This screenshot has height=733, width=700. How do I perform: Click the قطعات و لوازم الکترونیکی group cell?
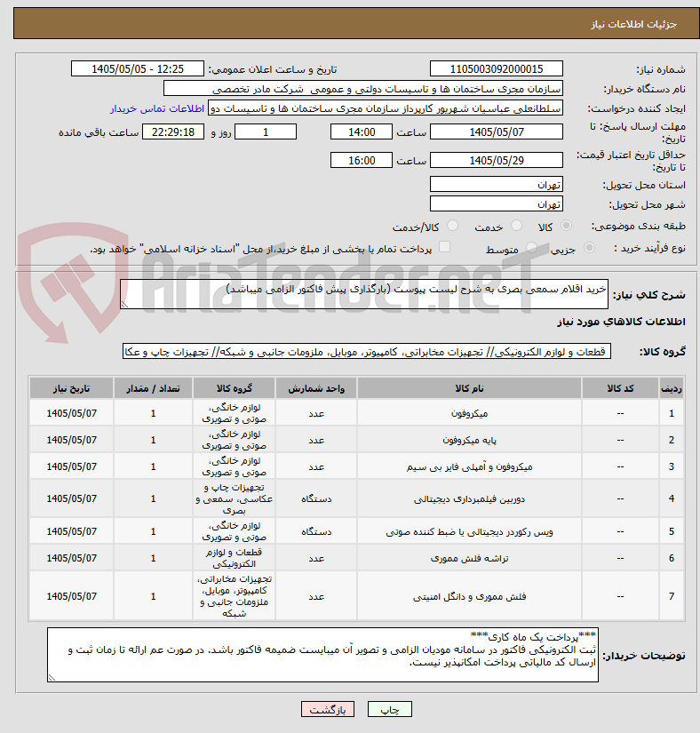pyautogui.click(x=235, y=558)
